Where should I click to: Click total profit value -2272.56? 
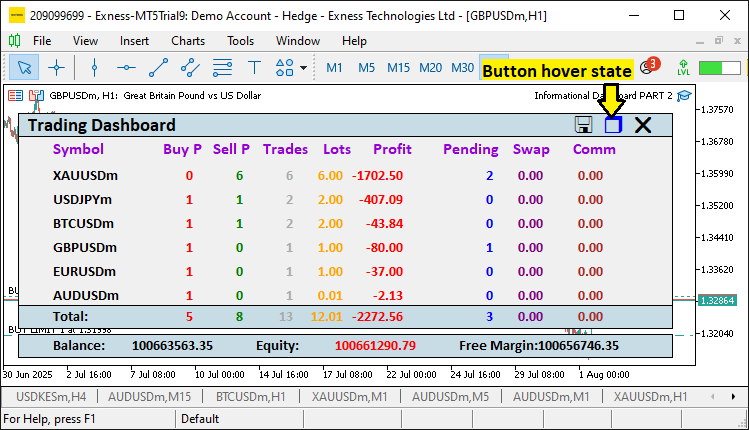click(377, 316)
